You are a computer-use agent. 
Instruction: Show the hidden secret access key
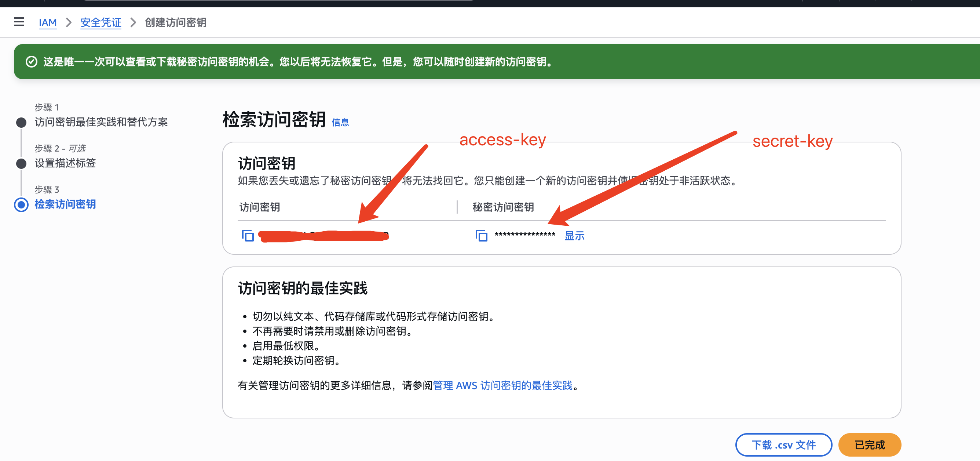click(574, 236)
